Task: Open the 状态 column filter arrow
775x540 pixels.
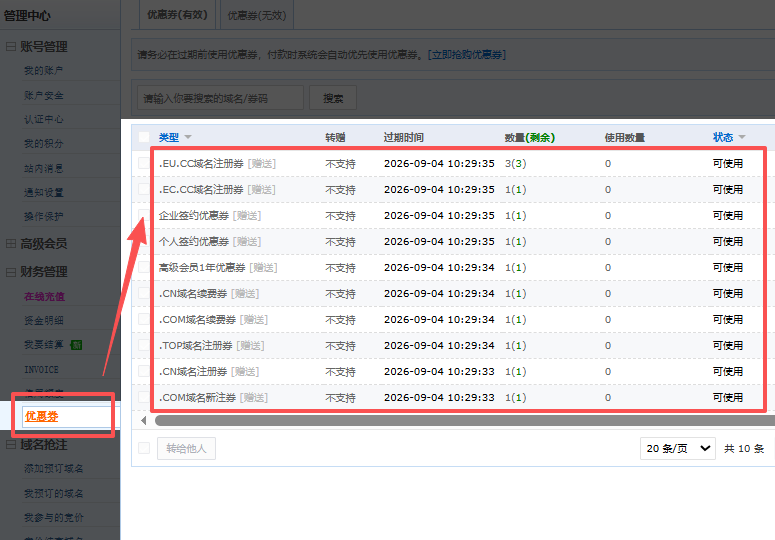Action: (x=742, y=137)
